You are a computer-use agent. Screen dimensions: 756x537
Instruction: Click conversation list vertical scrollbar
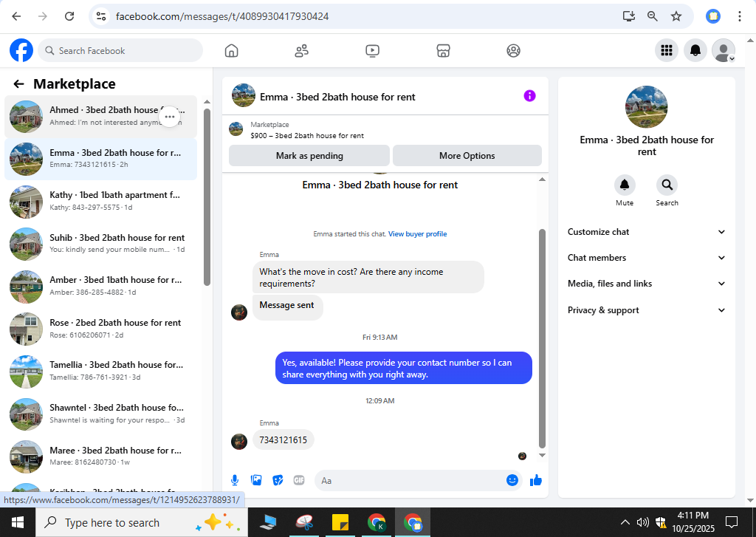pyautogui.click(x=207, y=197)
